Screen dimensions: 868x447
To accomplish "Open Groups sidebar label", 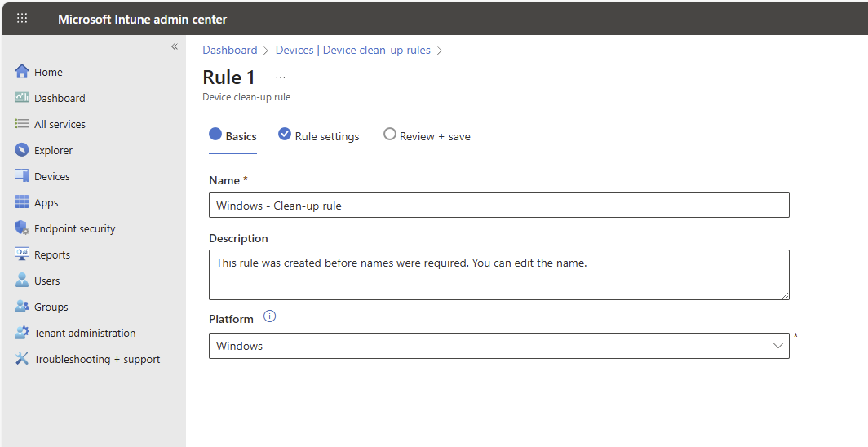I will click(51, 307).
